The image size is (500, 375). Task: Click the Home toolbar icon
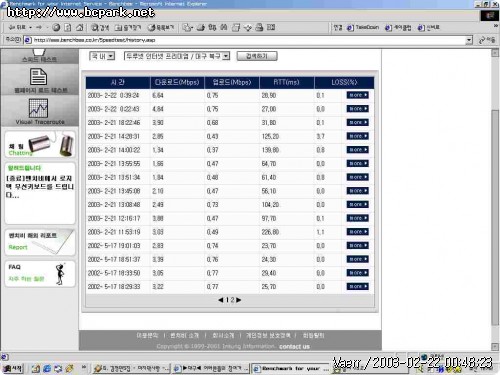(79, 27)
